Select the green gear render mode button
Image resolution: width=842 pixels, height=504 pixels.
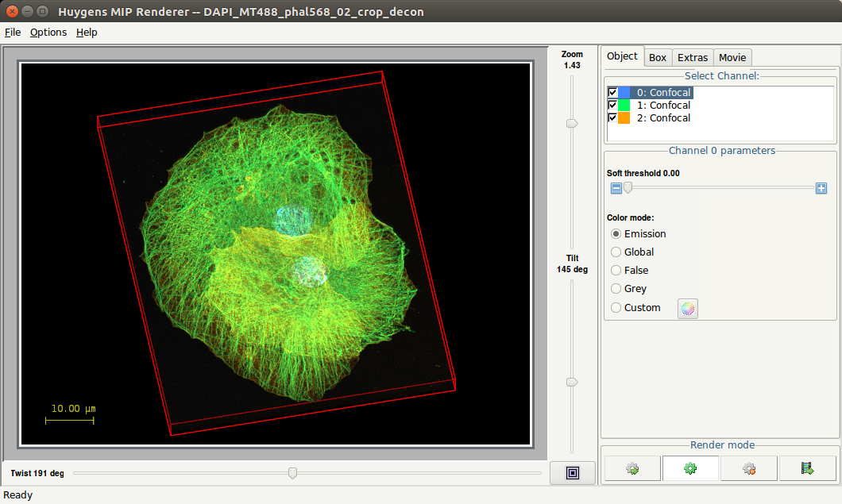point(690,469)
